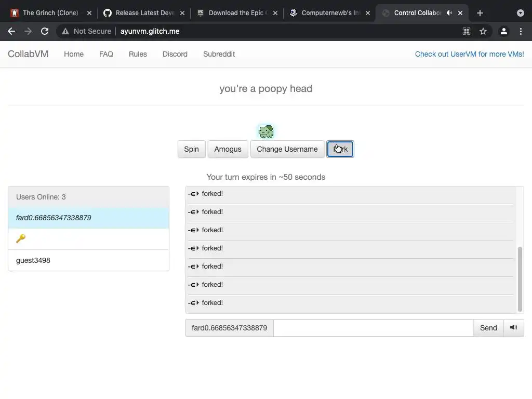
Task: Open the FAQ navigation link
Action: coord(106,54)
